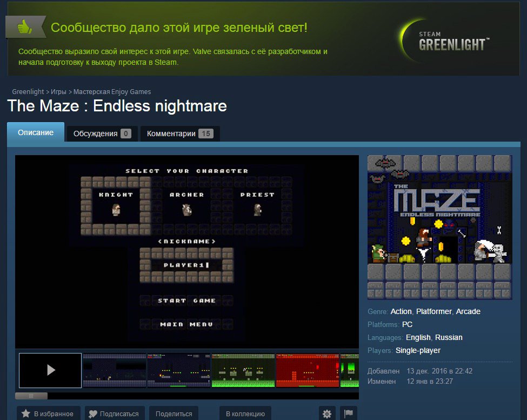527x420 pixels.
Task: Select the dark blue level screenshot thumbnail
Action: click(x=114, y=370)
